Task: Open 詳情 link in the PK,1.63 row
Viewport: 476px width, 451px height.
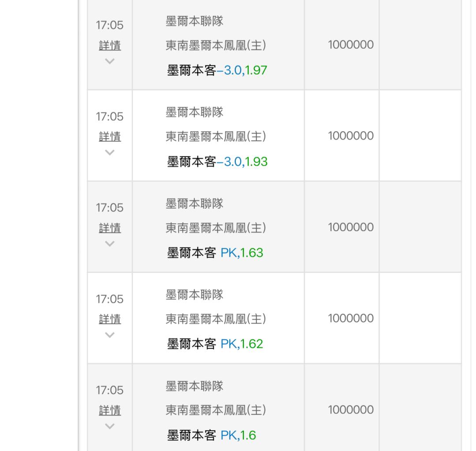Action: (x=110, y=228)
